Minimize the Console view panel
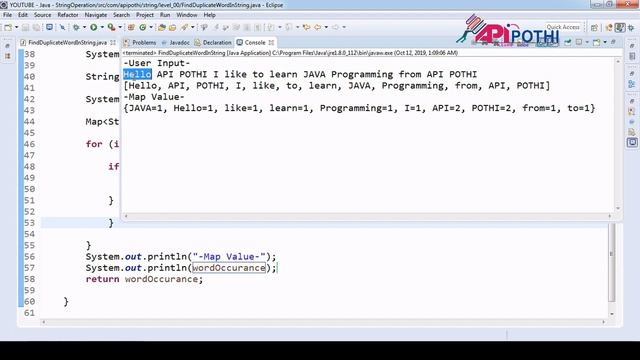The image size is (640, 360). point(613,42)
